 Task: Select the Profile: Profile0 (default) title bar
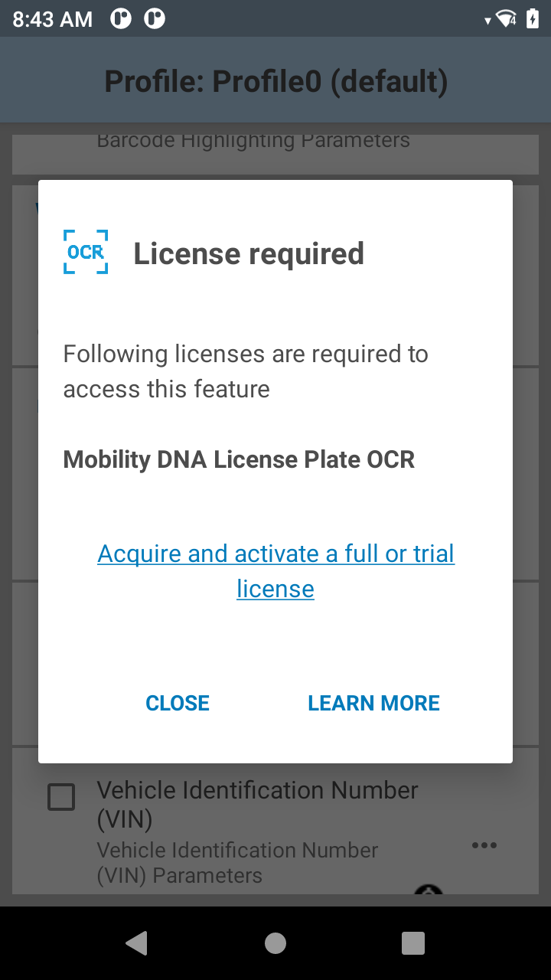pyautogui.click(x=275, y=80)
